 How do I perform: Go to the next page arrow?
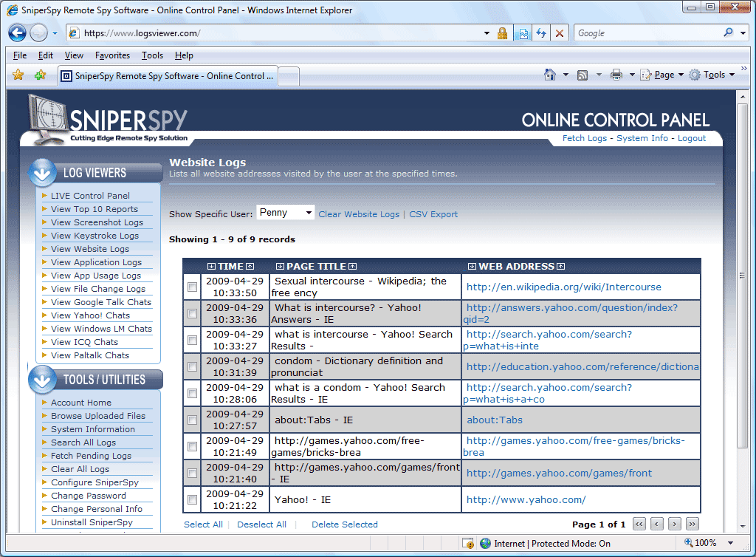(675, 524)
